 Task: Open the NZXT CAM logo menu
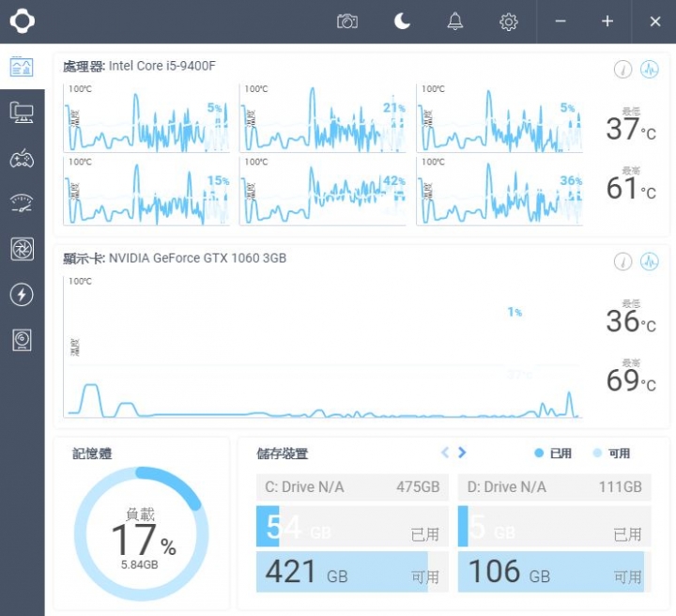point(22,21)
